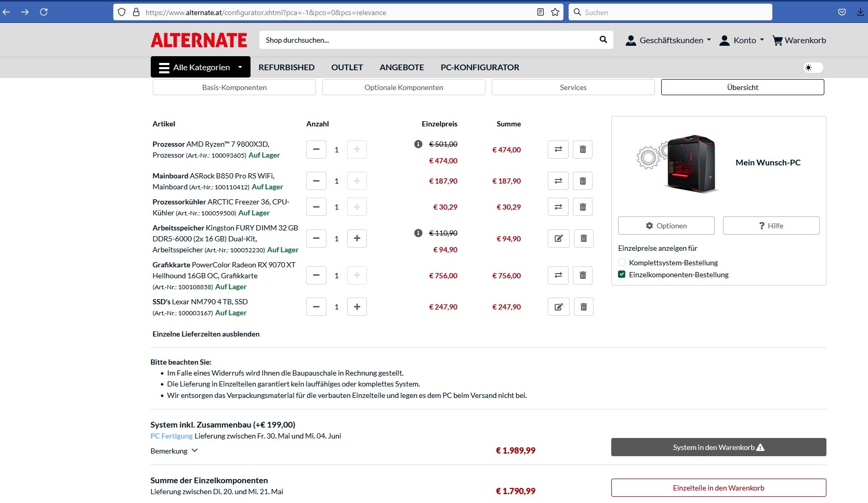868x503 pixels.
Task: Click the browser URL address bar
Action: click(338, 12)
